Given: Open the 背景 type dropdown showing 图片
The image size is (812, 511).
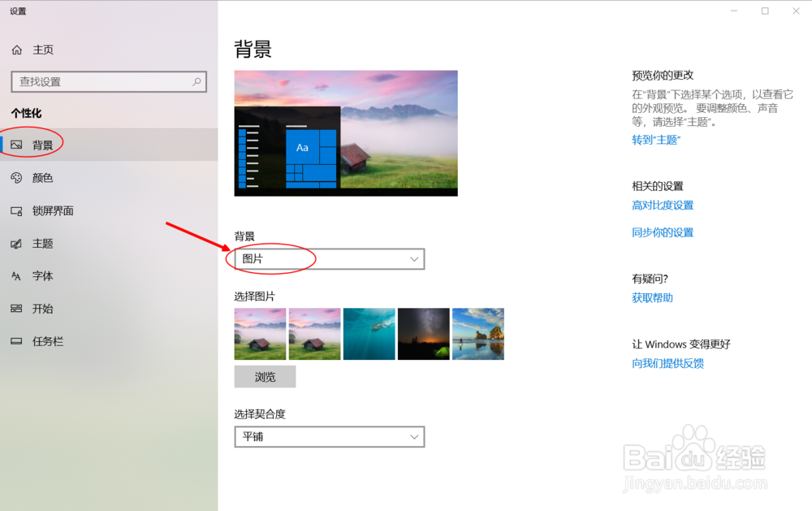Looking at the screenshot, I should pos(330,259).
